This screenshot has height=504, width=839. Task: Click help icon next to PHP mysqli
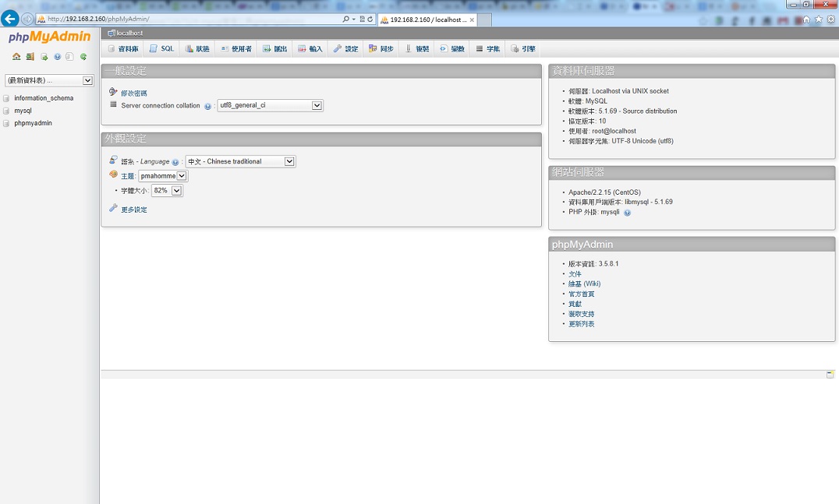[x=627, y=213]
